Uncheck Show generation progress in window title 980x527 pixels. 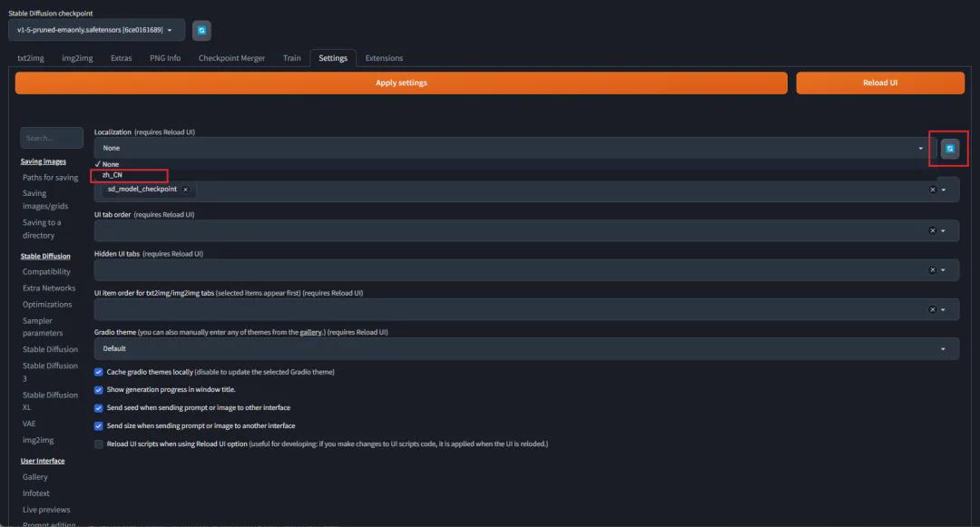pos(99,389)
